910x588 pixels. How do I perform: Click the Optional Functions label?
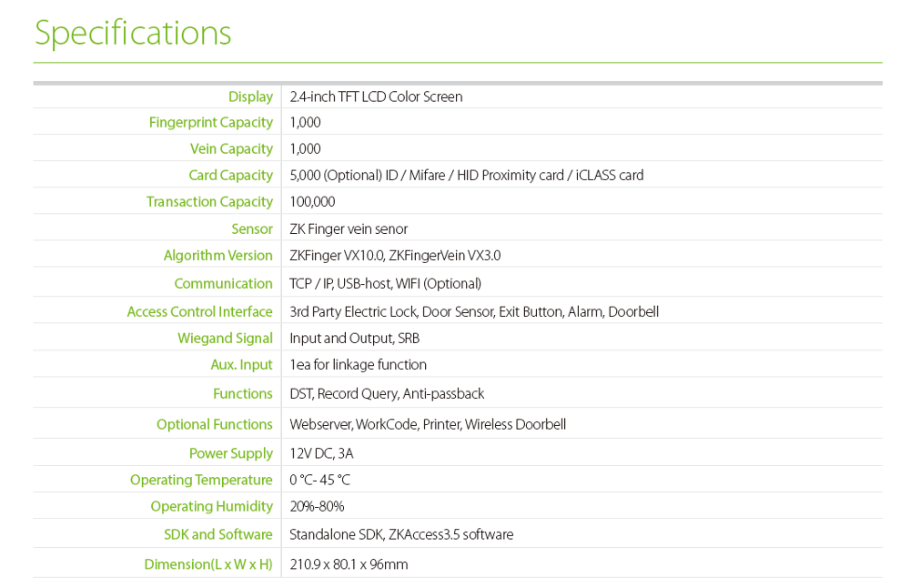[214, 424]
